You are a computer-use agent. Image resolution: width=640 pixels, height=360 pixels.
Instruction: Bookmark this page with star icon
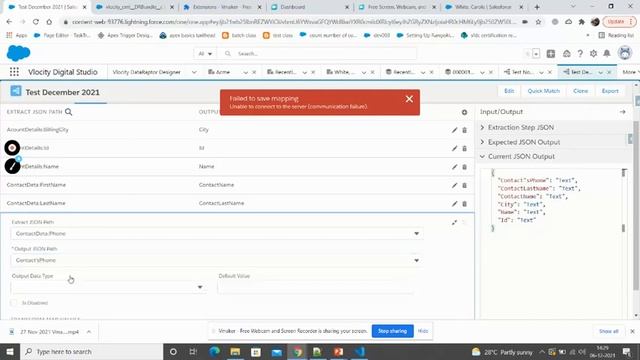click(538, 22)
